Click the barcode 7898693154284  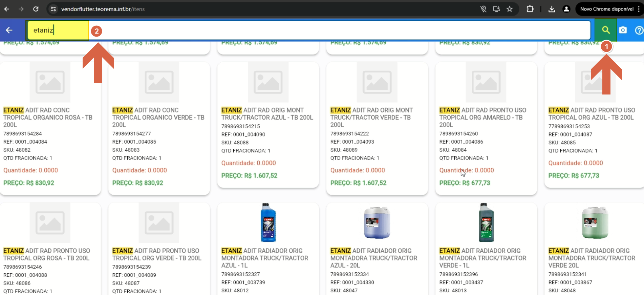23,134
